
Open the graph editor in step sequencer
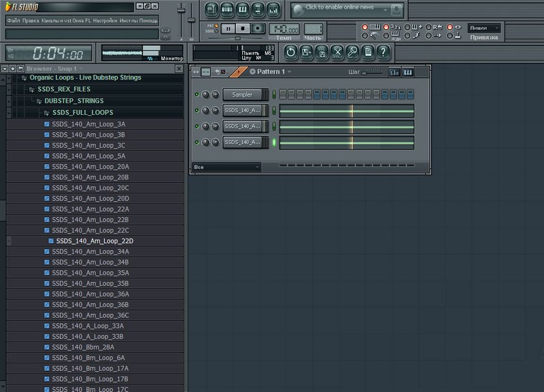point(394,72)
